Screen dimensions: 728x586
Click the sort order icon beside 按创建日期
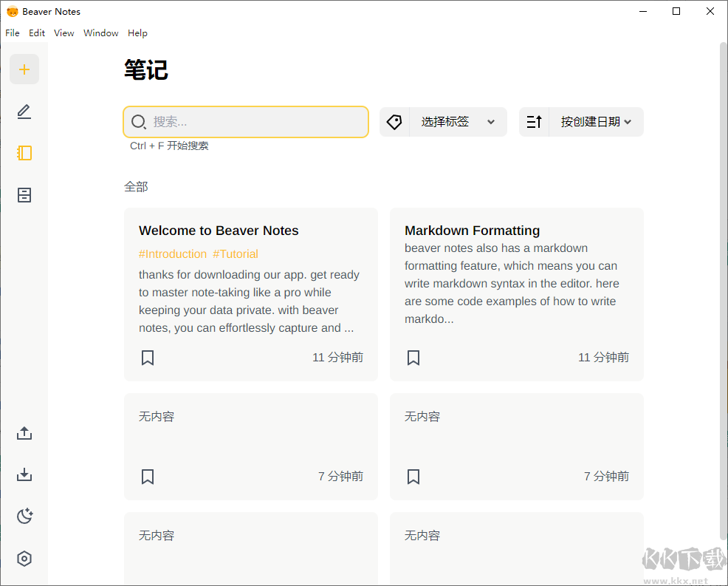[534, 122]
